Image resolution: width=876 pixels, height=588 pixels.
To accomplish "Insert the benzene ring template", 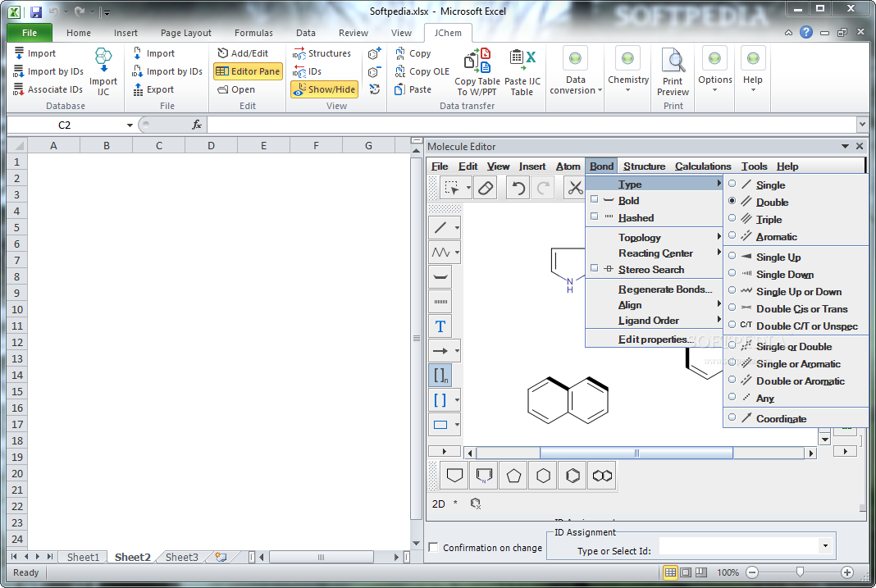I will click(x=573, y=476).
